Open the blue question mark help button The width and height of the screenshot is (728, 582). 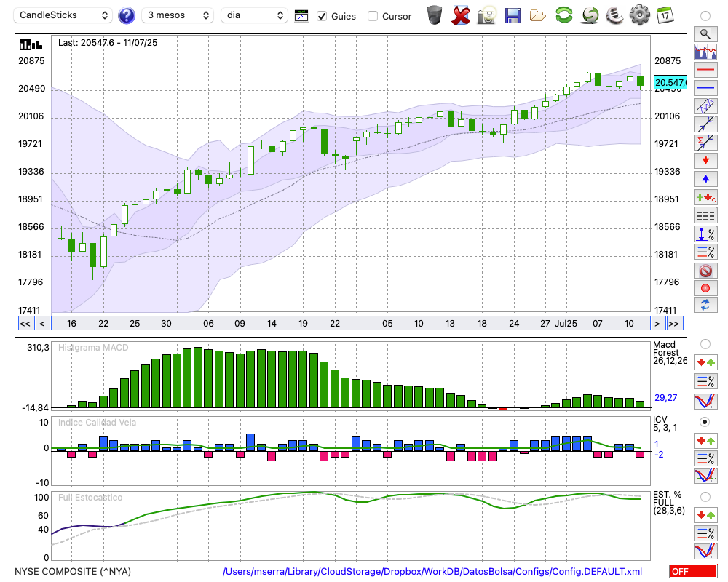click(127, 16)
